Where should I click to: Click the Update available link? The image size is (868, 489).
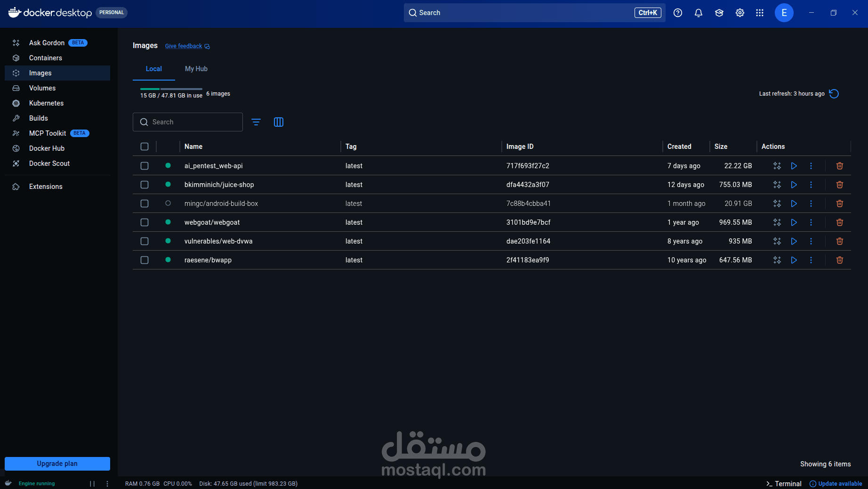pos(836,484)
